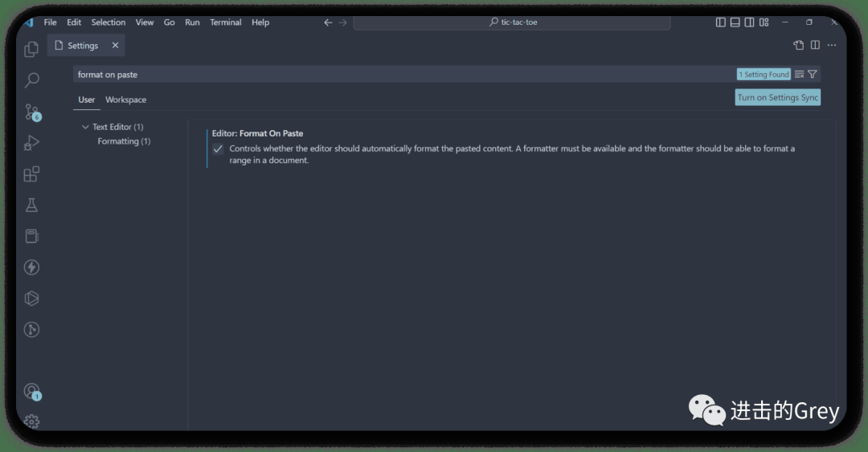868x452 pixels.
Task: Open the Git graph circle icon view
Action: coord(31,329)
